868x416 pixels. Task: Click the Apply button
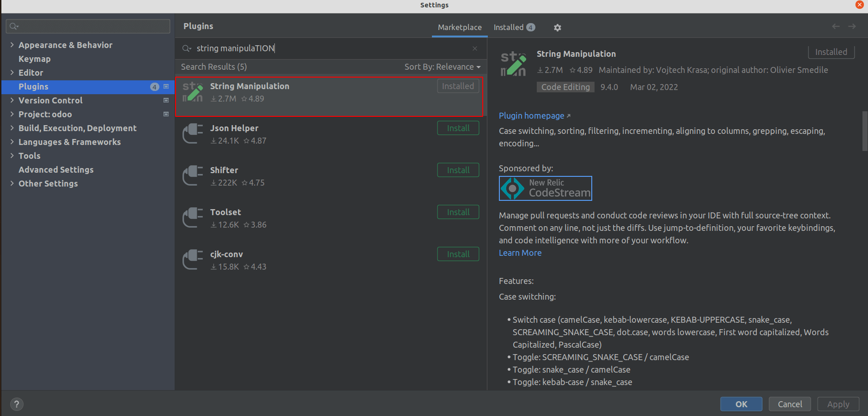pos(838,404)
